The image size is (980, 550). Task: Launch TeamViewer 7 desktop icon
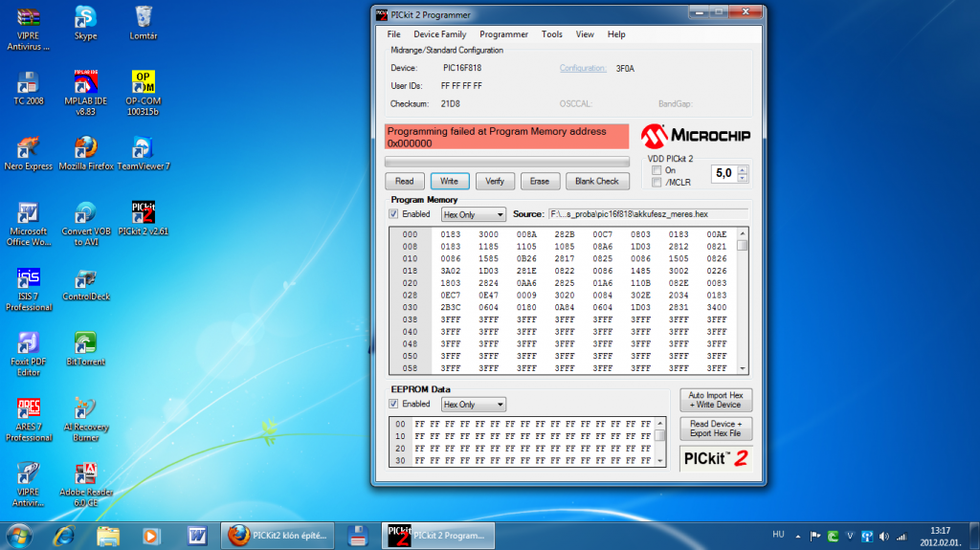tap(144, 154)
